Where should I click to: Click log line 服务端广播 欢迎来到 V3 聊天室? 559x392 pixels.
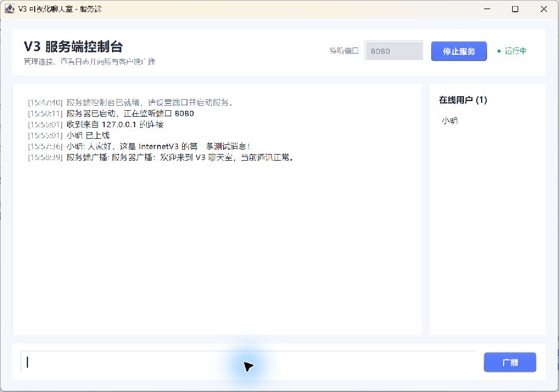point(161,157)
